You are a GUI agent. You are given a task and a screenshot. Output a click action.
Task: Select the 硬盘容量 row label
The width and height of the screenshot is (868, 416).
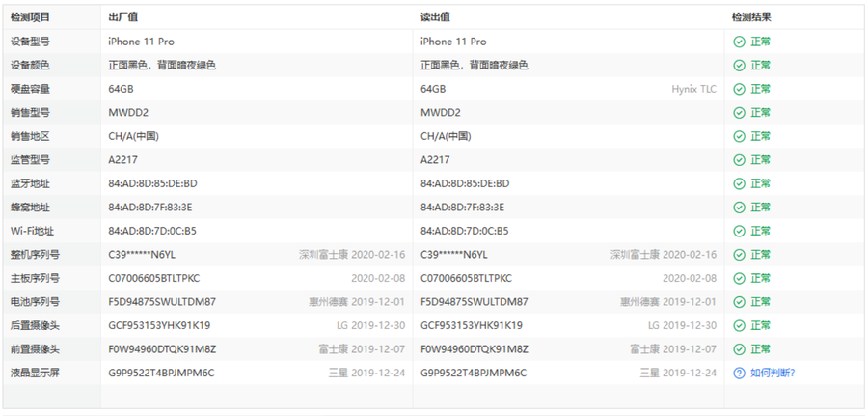click(30, 89)
